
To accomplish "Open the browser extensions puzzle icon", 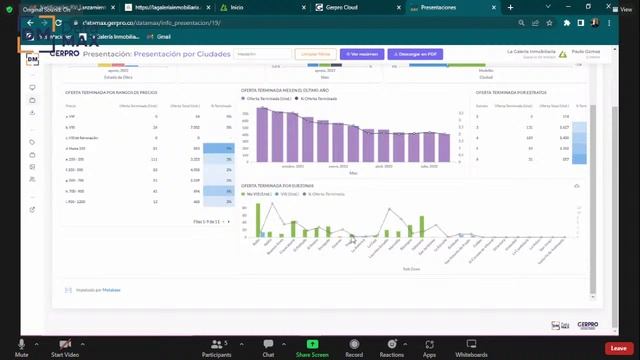I will pyautogui.click(x=567, y=23).
